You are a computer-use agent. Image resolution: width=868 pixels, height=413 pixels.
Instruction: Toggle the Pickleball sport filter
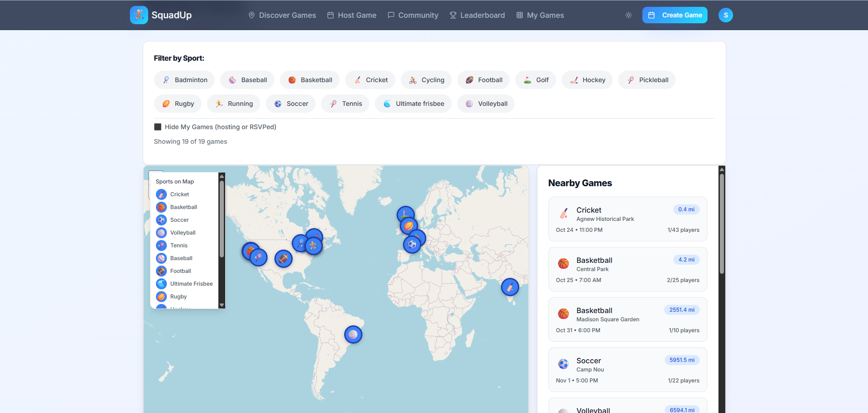647,80
